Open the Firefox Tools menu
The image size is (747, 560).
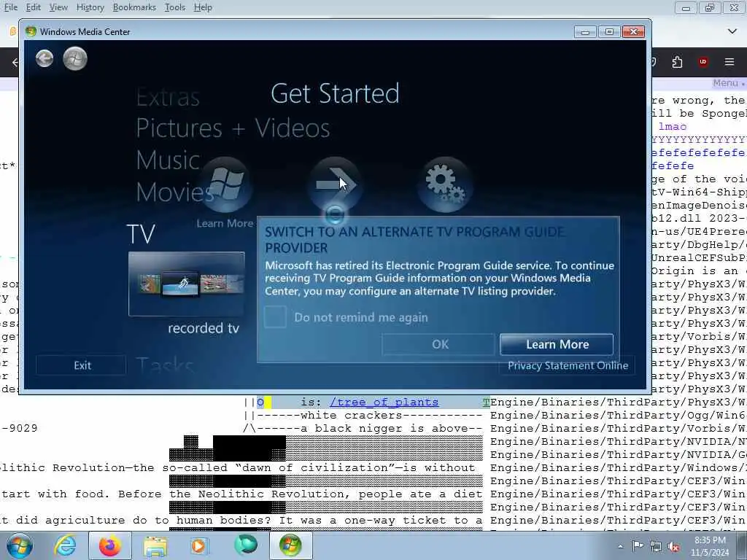(175, 7)
